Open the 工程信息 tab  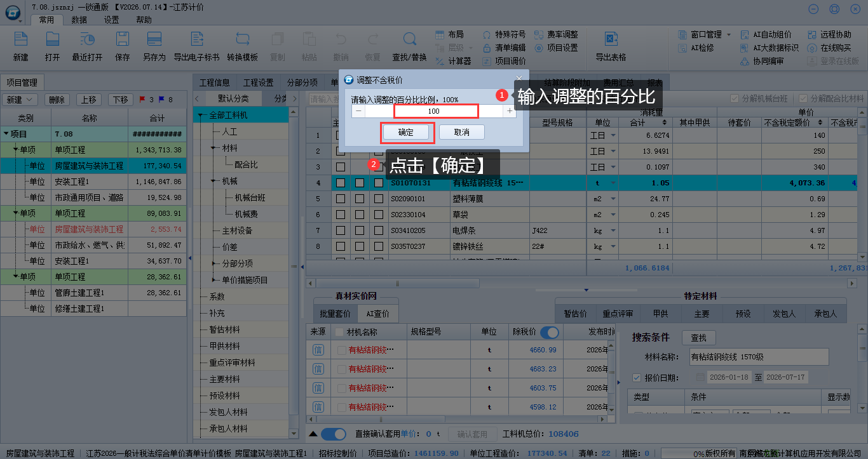point(215,83)
